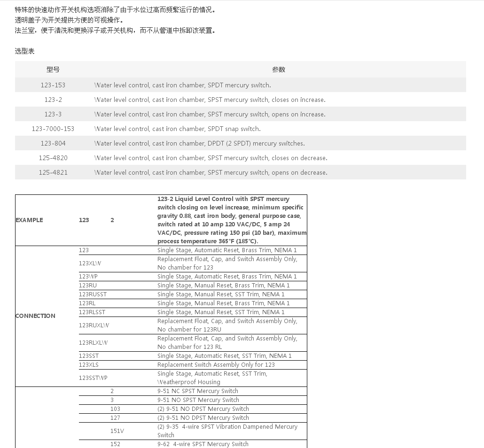The width and height of the screenshot is (484, 448).
Task: Click '9-51 NO SPST Mercury Switch'
Action: click(198, 400)
